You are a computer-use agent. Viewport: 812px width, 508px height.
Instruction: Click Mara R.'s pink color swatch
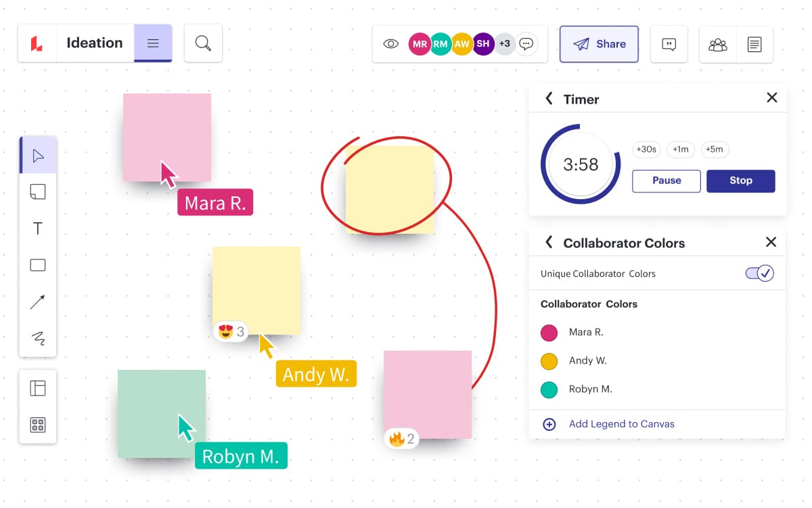pos(549,333)
